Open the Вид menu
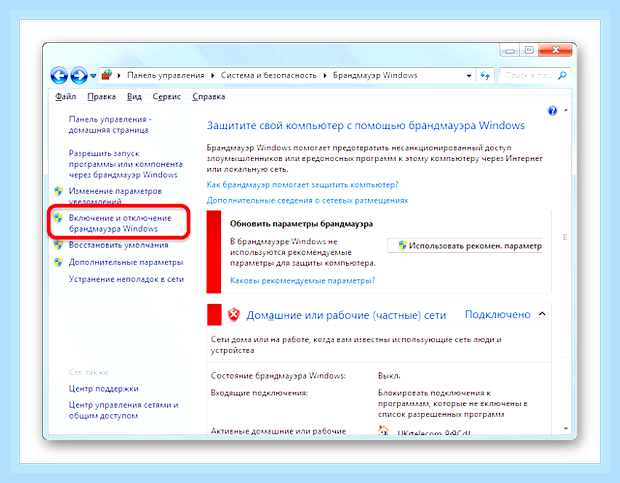 [134, 96]
